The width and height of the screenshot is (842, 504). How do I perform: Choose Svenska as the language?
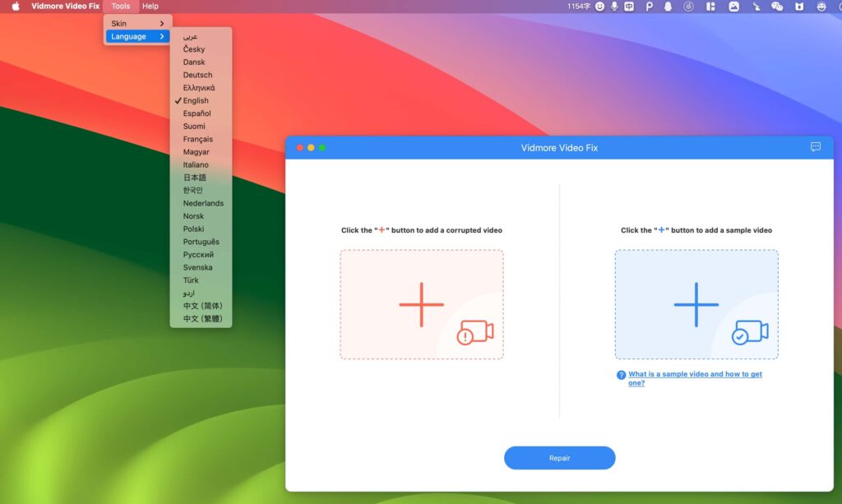pos(197,266)
